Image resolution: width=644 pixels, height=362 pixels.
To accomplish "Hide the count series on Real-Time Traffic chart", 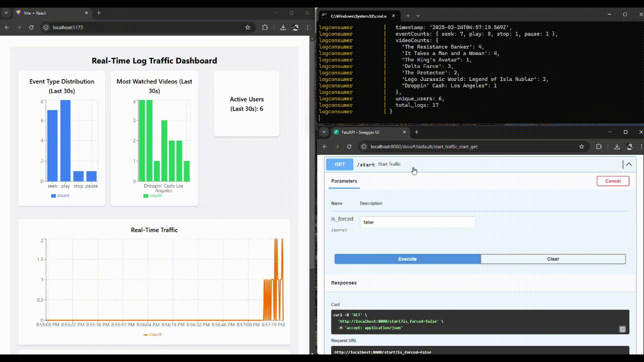I will coord(152,334).
